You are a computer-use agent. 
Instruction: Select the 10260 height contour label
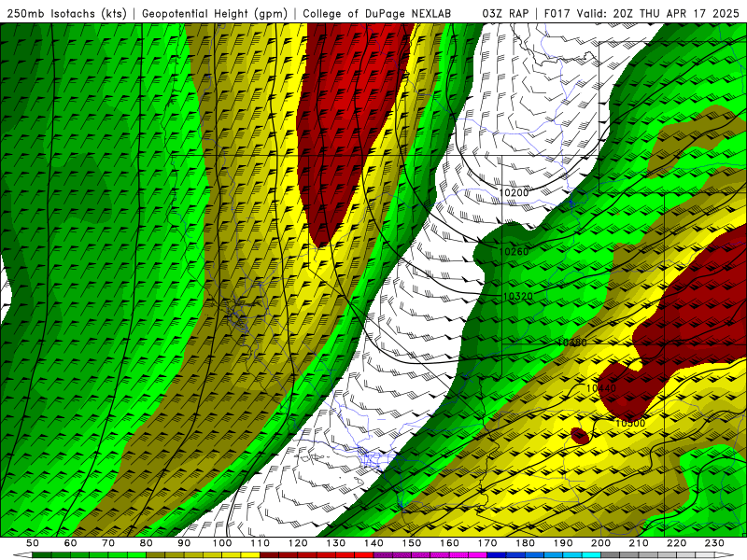tap(514, 251)
